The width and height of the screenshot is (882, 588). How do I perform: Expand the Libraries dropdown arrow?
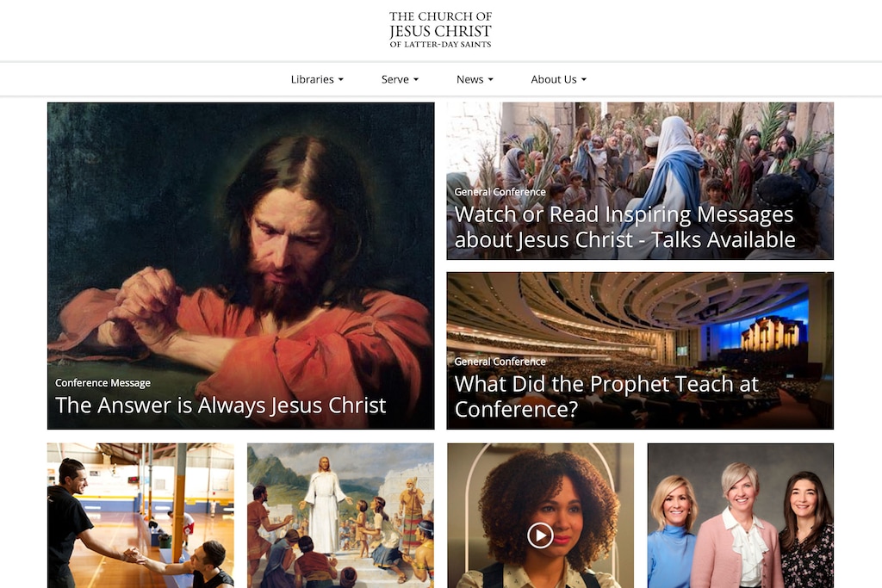(x=341, y=80)
